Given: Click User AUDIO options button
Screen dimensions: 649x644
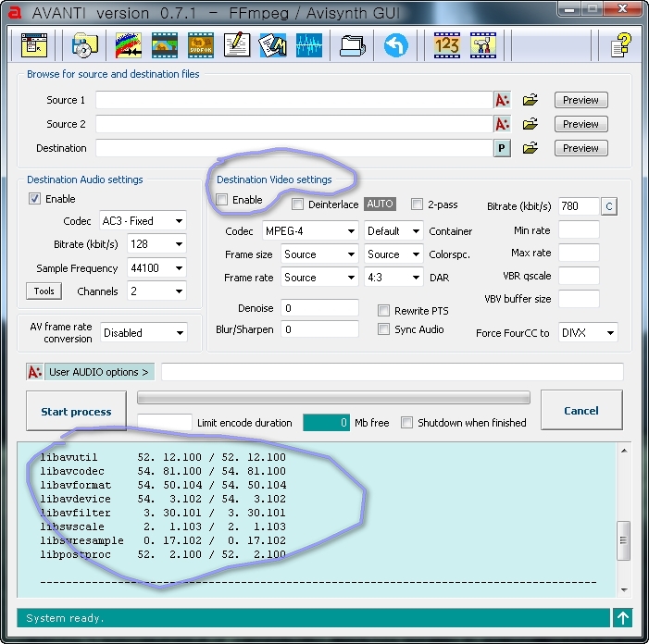Looking at the screenshot, I should [99, 372].
